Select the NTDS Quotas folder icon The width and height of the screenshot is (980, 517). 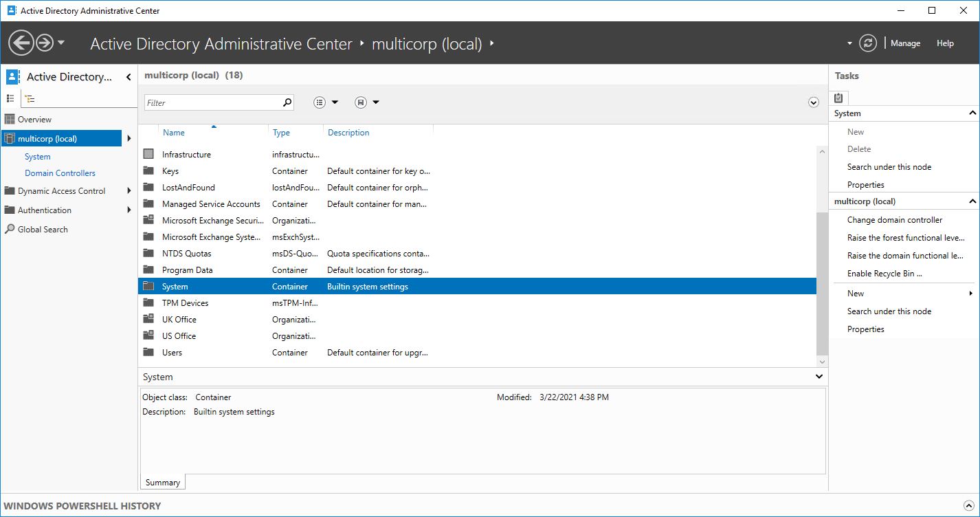148,253
